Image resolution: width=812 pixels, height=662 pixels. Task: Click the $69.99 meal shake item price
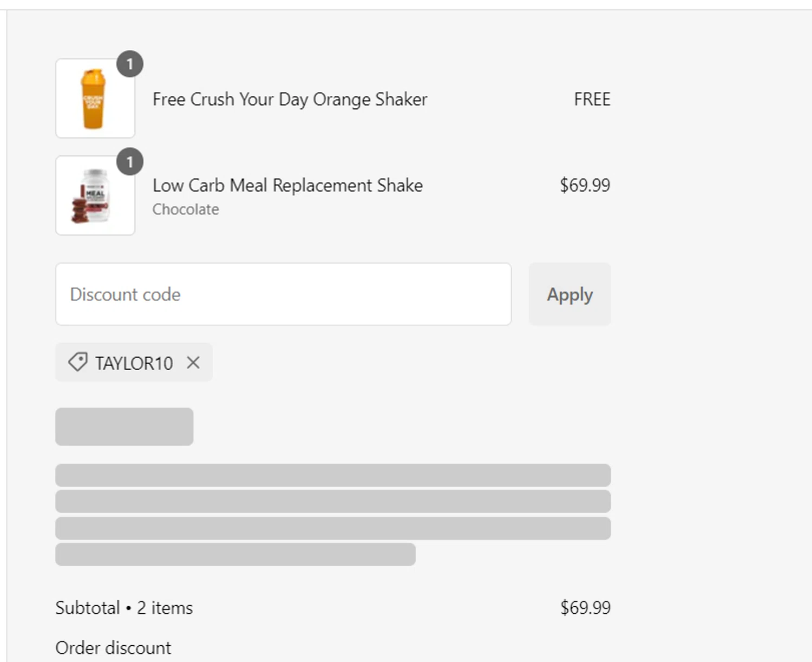click(585, 186)
